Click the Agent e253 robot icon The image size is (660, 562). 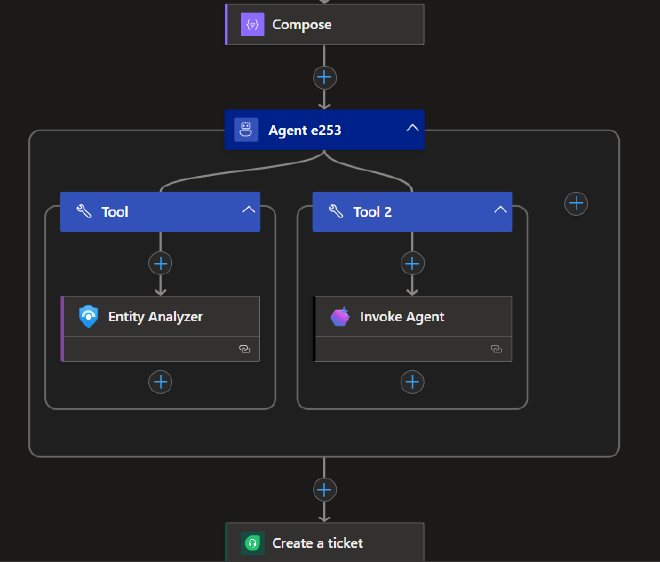tap(246, 130)
